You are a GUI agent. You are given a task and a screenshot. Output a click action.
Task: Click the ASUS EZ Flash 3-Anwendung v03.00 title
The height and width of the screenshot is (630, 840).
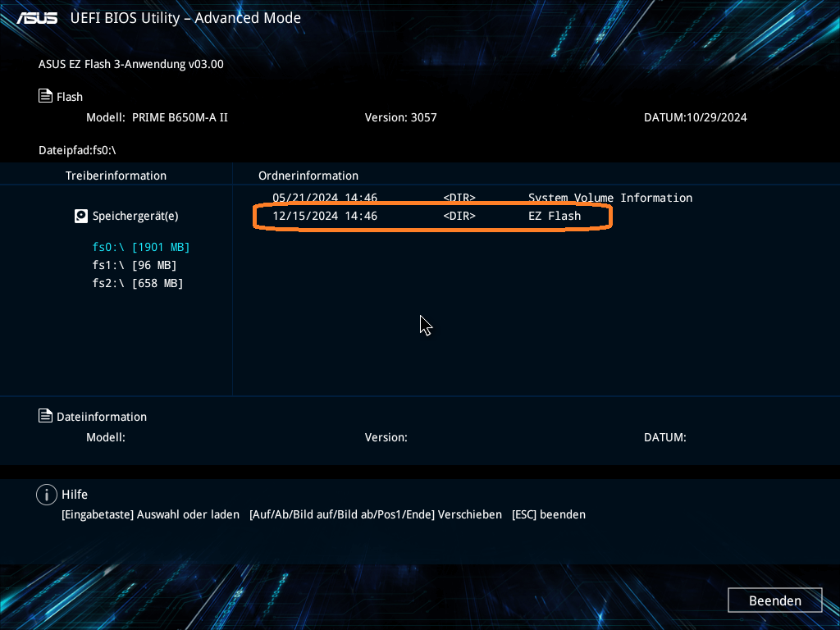(x=131, y=64)
